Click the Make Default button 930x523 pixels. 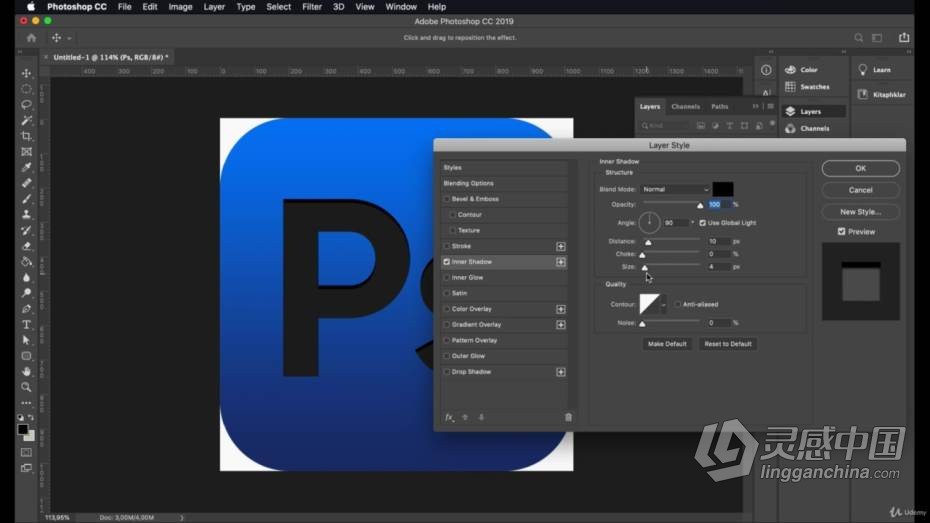(667, 344)
